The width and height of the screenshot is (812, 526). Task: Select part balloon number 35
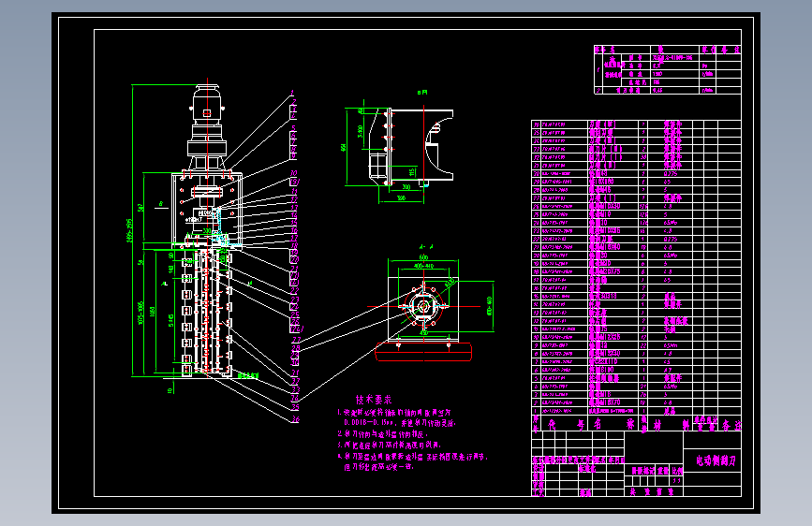coord(295,407)
